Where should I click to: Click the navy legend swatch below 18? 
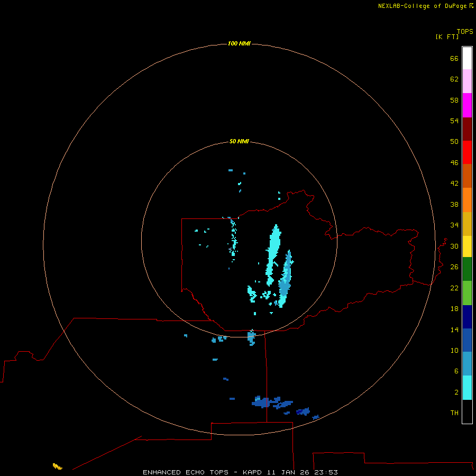(x=467, y=317)
